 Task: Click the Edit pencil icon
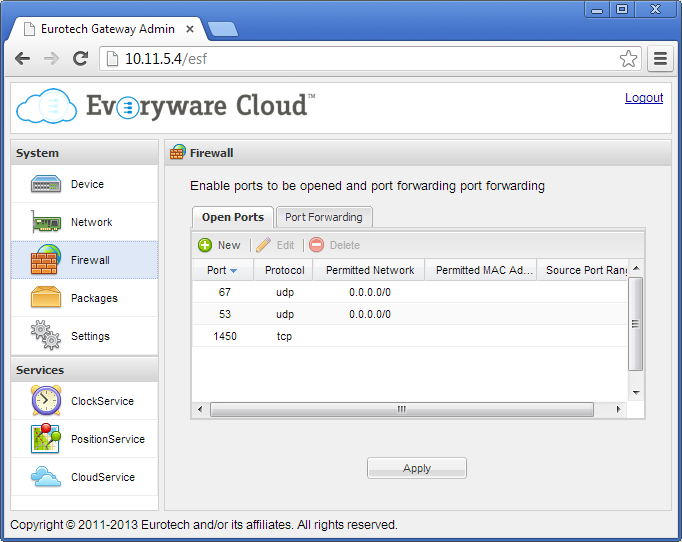click(264, 245)
